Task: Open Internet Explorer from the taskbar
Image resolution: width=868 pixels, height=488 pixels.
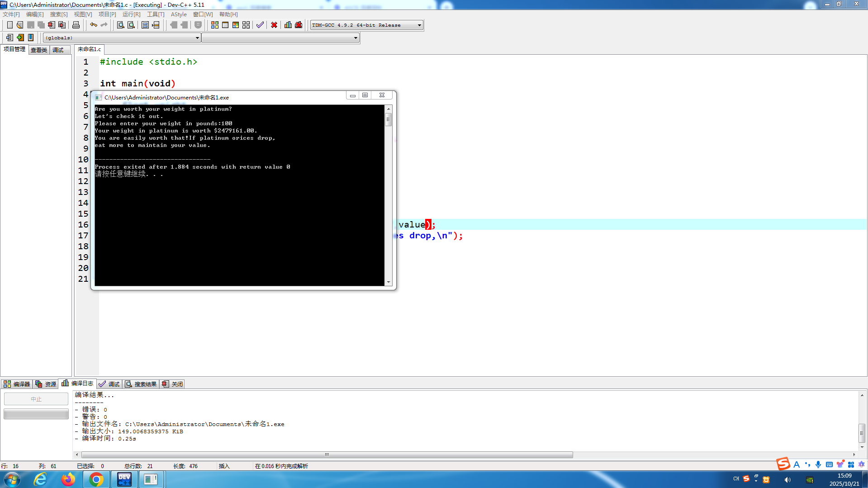Action: [x=41, y=479]
